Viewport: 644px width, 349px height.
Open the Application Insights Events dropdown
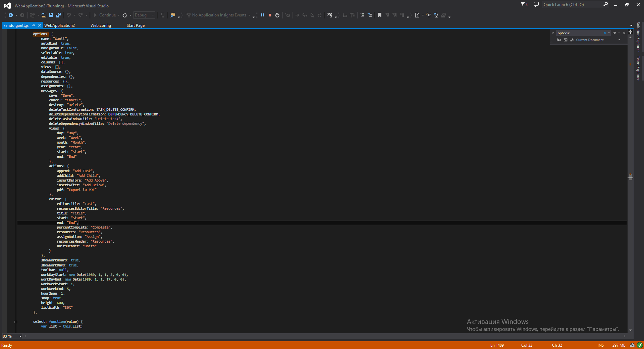[249, 15]
